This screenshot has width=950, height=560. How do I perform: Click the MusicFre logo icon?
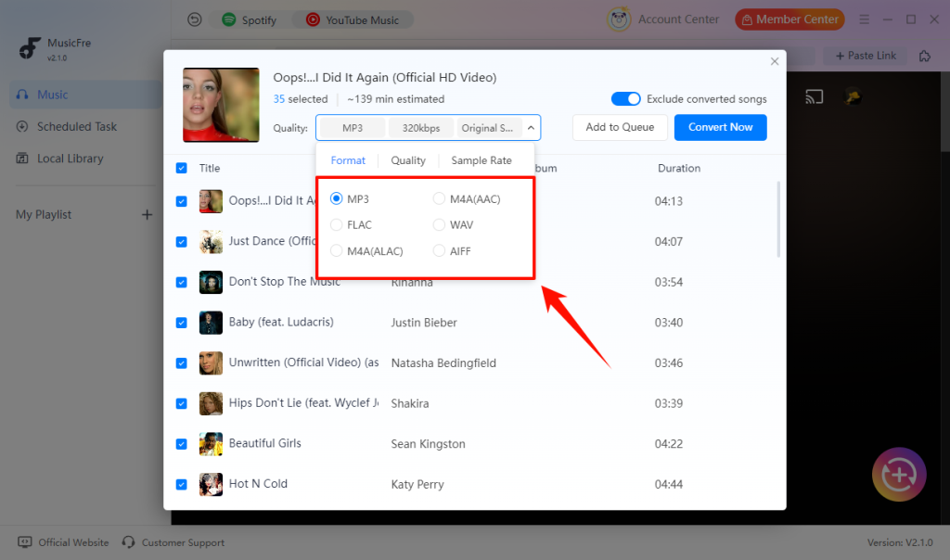(x=29, y=48)
